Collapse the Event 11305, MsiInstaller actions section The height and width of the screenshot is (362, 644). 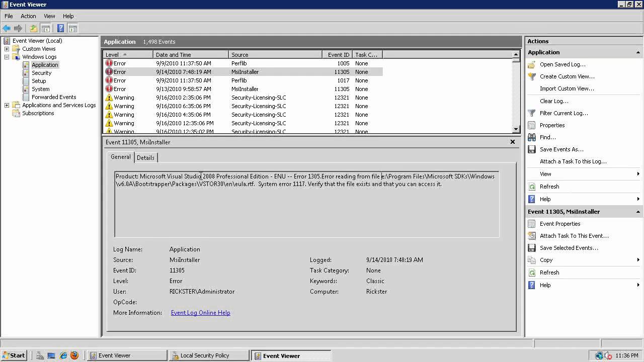(638, 212)
